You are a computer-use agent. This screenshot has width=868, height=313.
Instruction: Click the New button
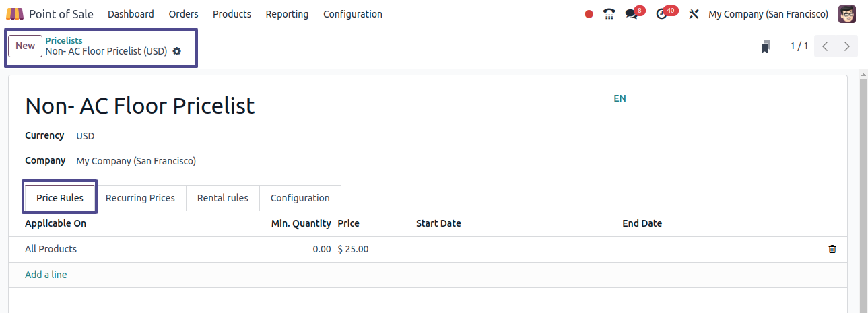(26, 46)
